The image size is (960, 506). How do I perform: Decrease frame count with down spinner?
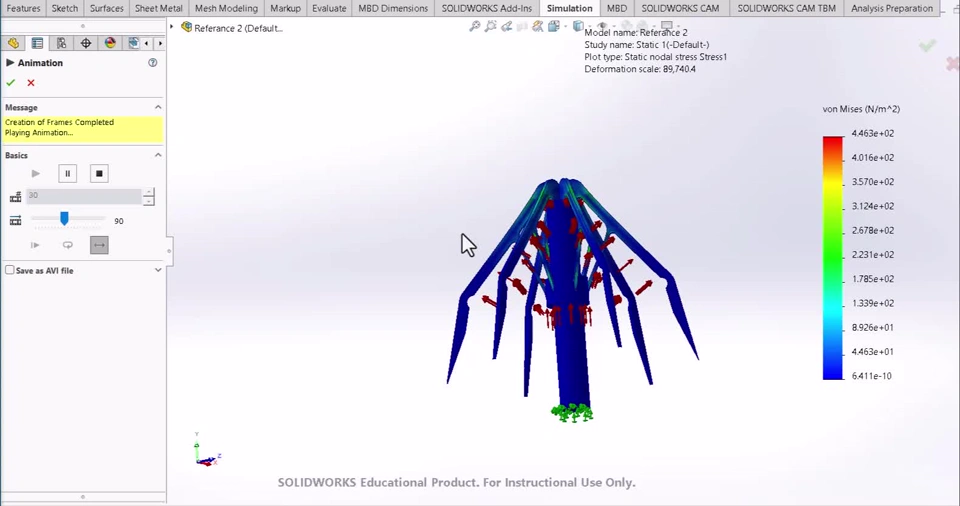[x=148, y=200]
